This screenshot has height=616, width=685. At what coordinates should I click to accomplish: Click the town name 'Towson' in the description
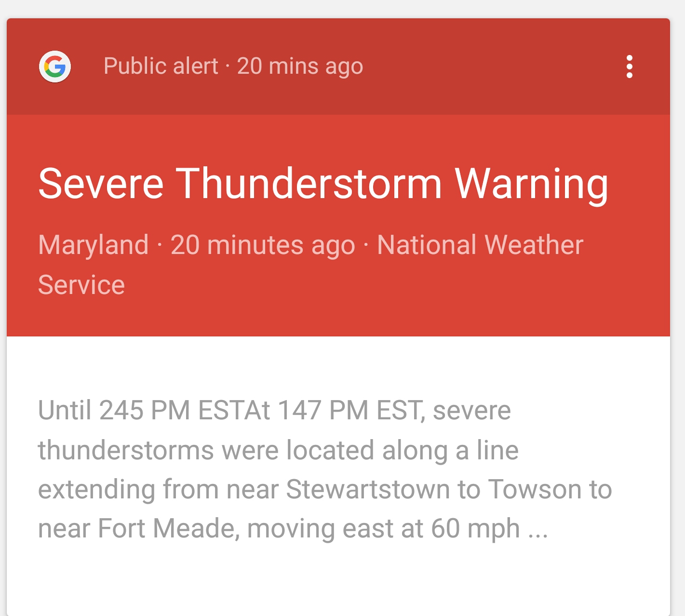[535, 489]
